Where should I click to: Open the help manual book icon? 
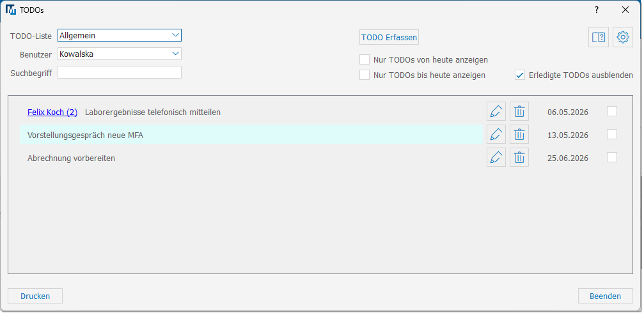pyautogui.click(x=599, y=37)
